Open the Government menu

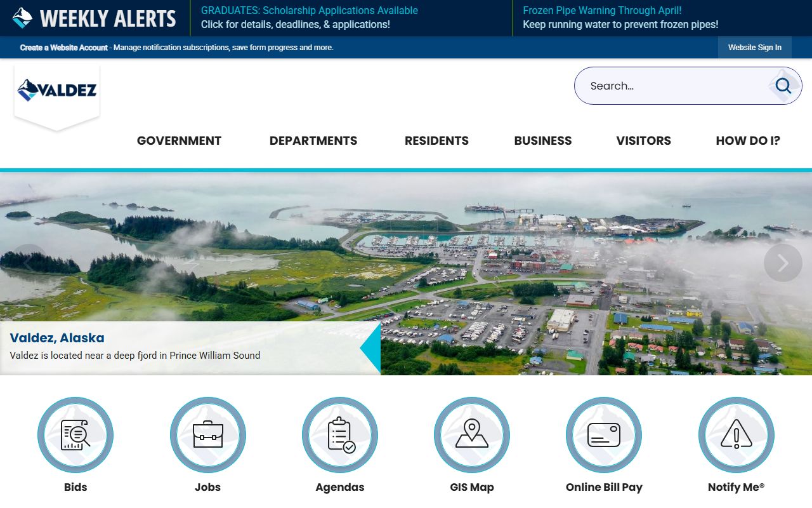click(x=179, y=141)
